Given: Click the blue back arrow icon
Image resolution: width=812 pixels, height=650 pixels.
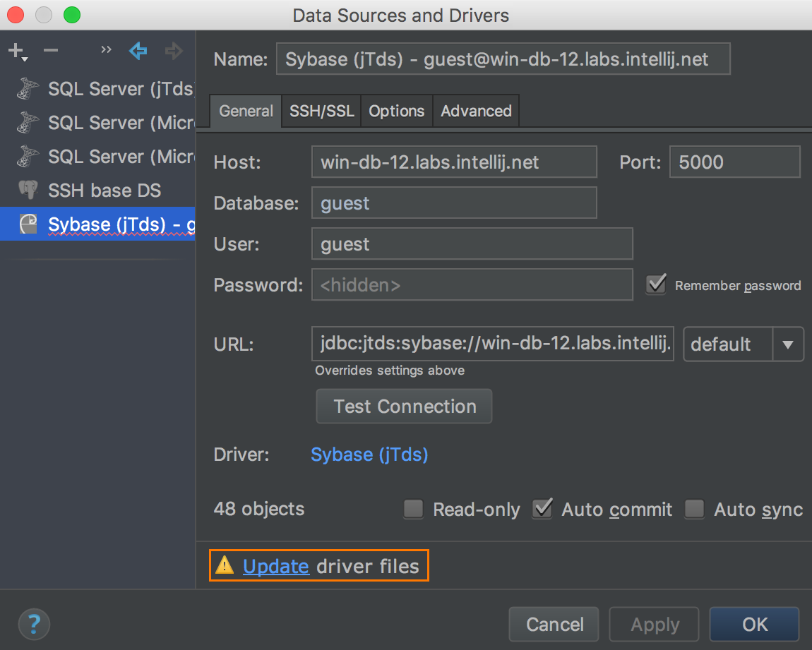Looking at the screenshot, I should pyautogui.click(x=138, y=51).
